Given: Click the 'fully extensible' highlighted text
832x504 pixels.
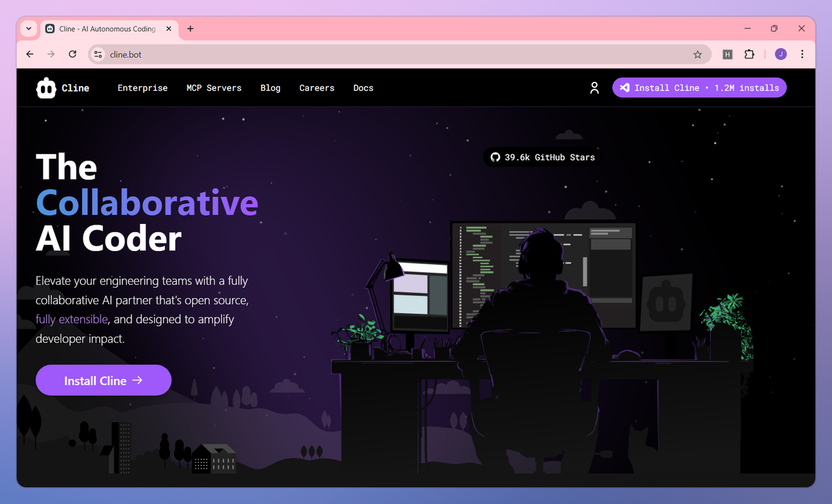Looking at the screenshot, I should [72, 320].
